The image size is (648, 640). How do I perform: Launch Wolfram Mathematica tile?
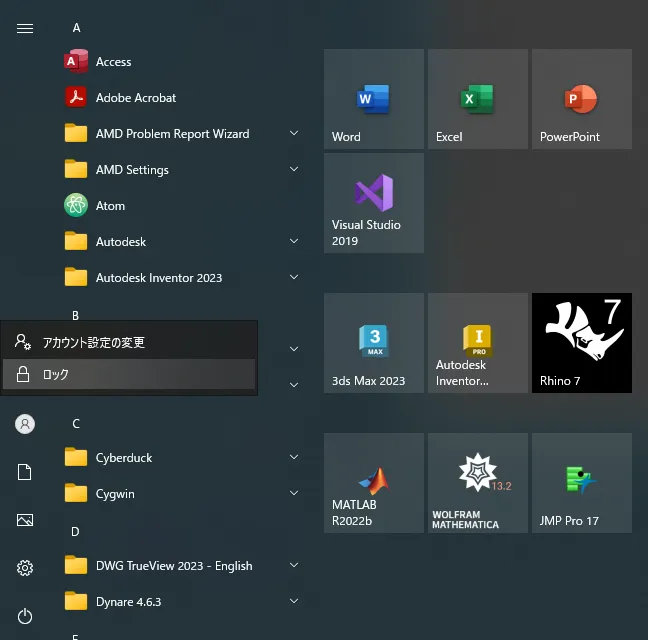(477, 483)
